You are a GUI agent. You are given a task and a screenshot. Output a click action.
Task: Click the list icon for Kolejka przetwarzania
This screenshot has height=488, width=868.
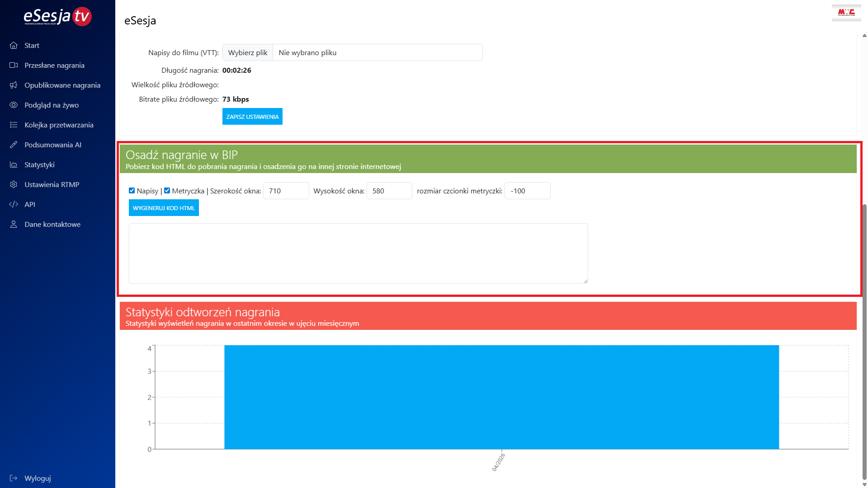[14, 125]
